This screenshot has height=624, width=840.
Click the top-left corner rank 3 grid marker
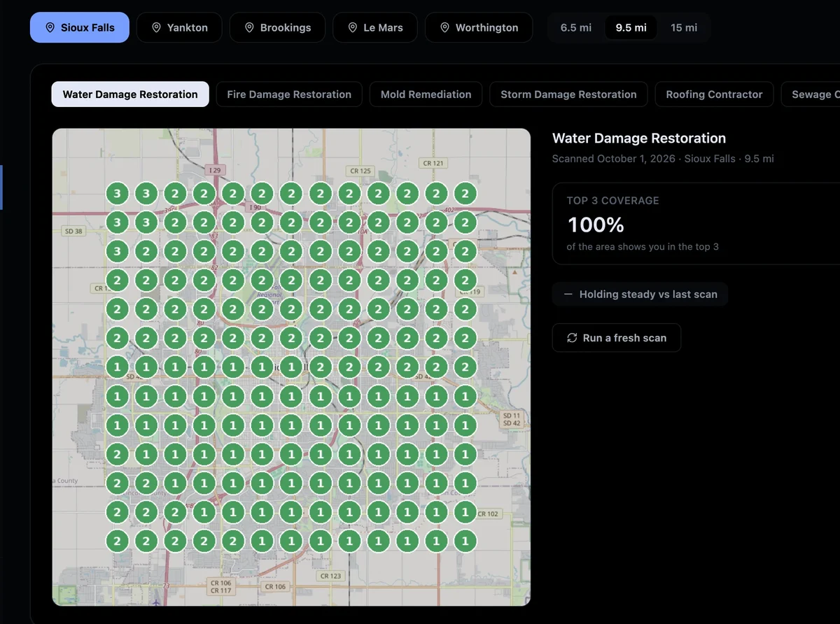coord(117,194)
